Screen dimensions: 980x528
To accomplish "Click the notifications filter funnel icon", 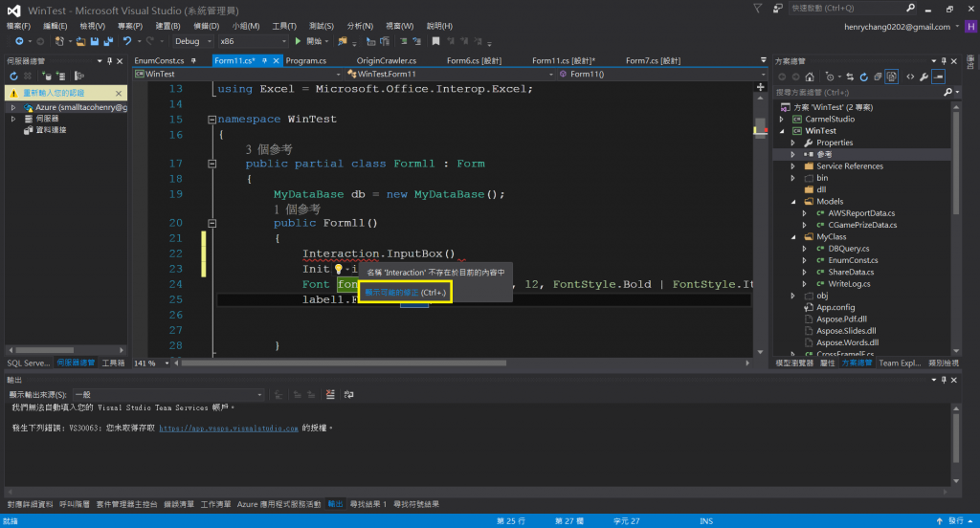I will (x=758, y=8).
